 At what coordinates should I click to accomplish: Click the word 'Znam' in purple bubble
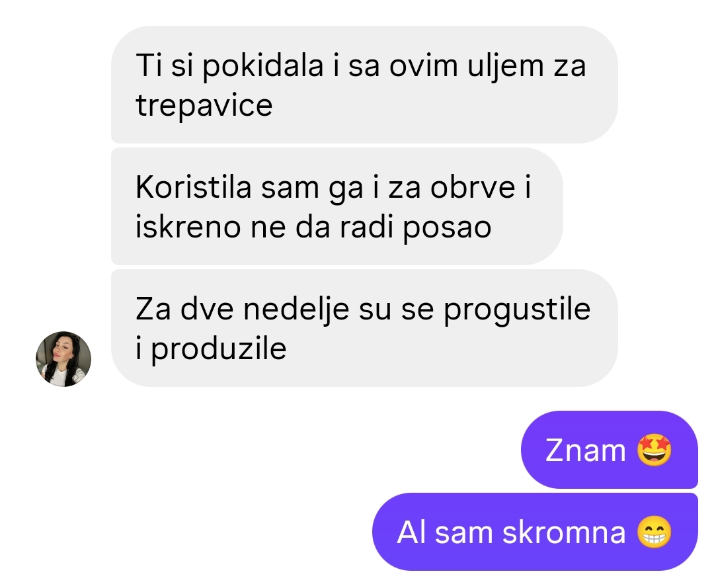(586, 450)
